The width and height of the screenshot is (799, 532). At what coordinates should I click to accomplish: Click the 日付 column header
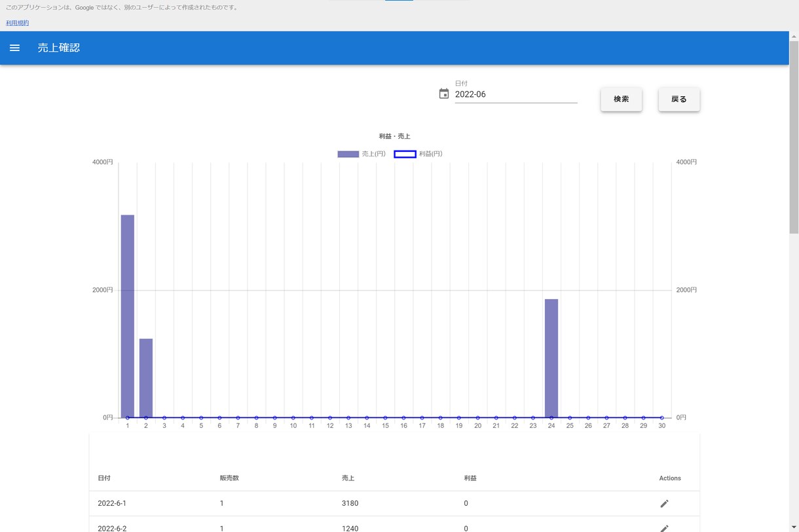tap(104, 478)
